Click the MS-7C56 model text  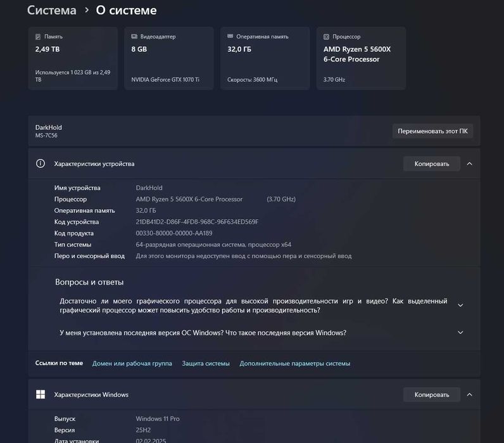(46, 136)
